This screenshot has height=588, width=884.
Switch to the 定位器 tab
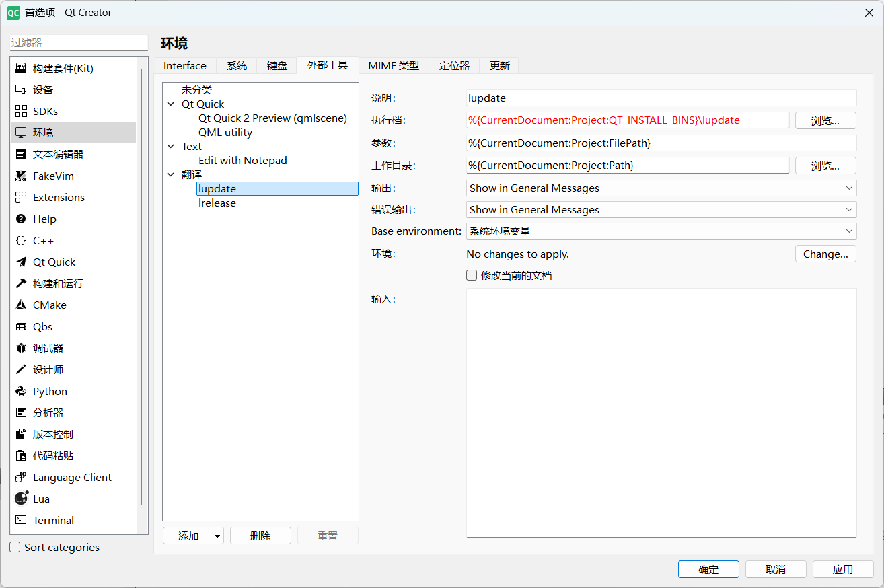tap(454, 65)
